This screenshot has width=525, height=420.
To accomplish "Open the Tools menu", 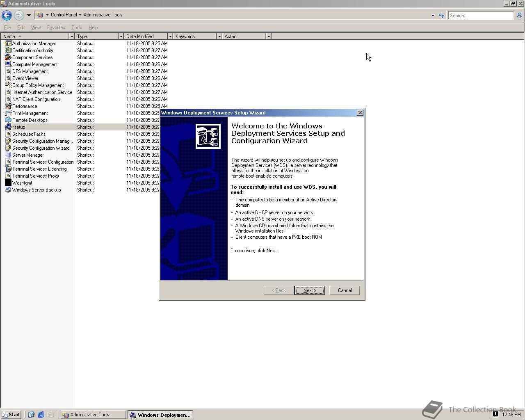I will pos(77,27).
